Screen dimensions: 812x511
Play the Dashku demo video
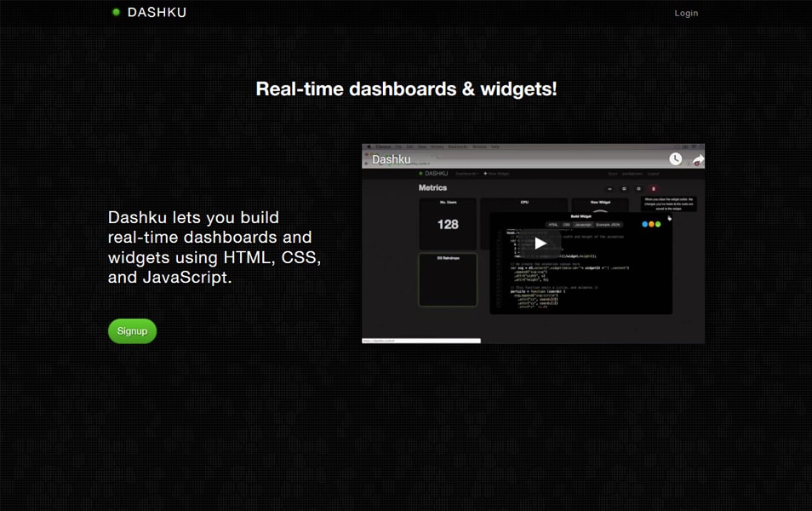[x=540, y=244]
